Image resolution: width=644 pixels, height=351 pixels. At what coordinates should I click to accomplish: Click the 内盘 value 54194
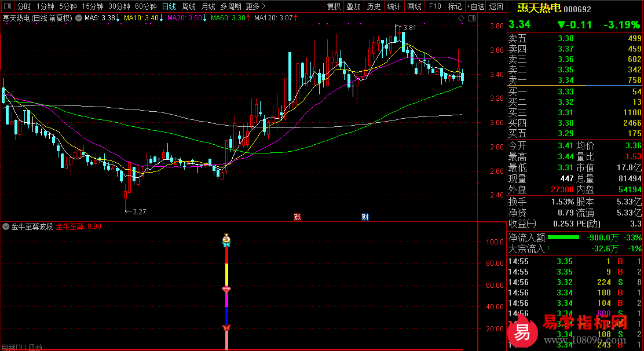(x=630, y=189)
